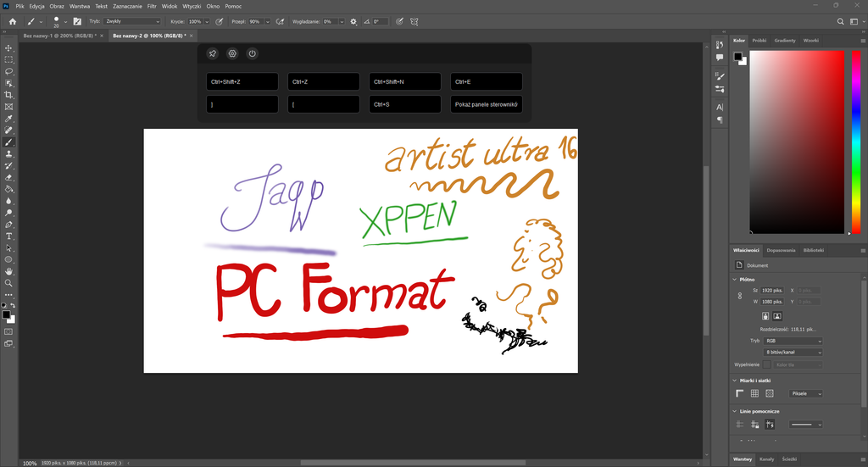The image size is (868, 467).
Task: Click the Ctrl+Shift+Z shortcut button
Action: 242,81
